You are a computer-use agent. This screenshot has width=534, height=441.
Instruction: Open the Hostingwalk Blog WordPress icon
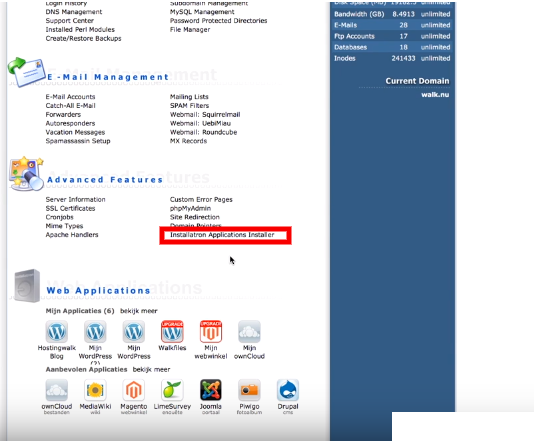pos(57,332)
